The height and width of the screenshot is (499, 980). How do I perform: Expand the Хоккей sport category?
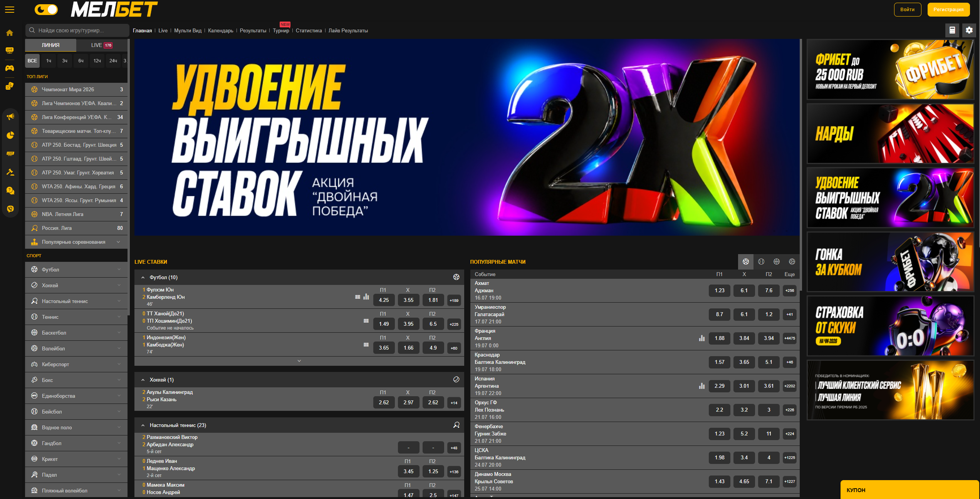point(76,285)
